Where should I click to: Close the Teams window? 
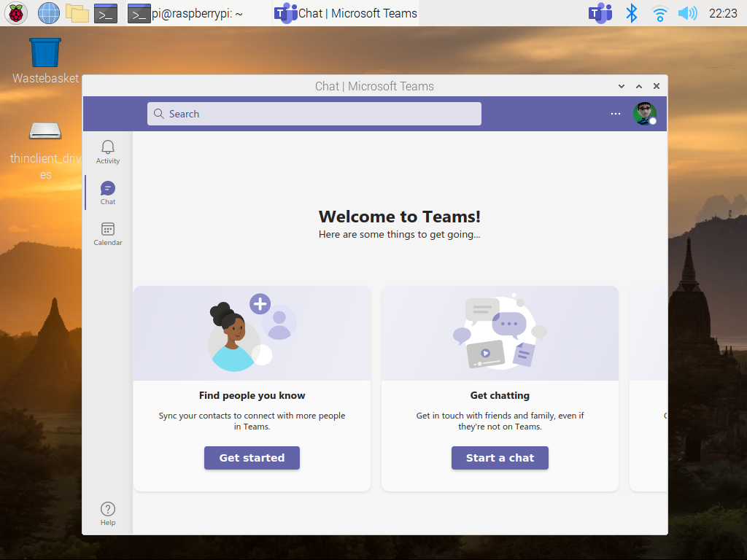657,86
